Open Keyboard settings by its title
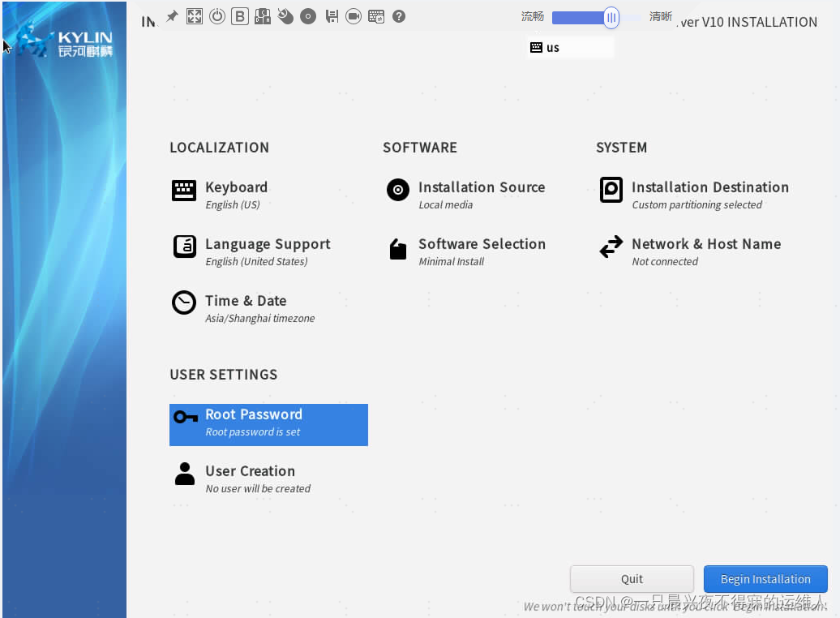The width and height of the screenshot is (840, 618). tap(236, 187)
